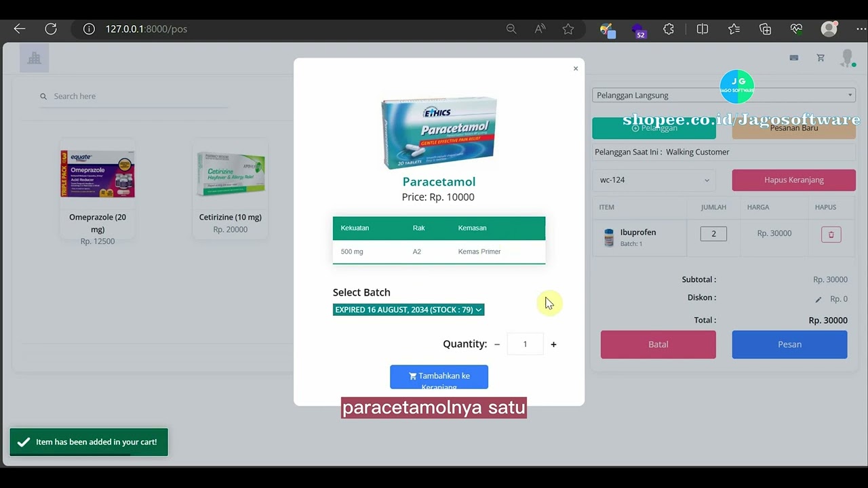Screen dimensions: 868x488
Task: Click the Quantity input field
Action: pos(525,344)
